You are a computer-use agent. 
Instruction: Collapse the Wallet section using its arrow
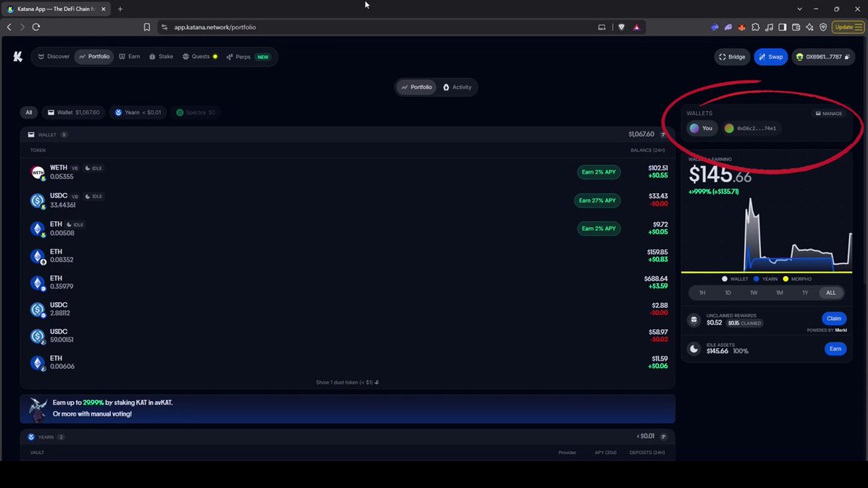[x=663, y=134]
